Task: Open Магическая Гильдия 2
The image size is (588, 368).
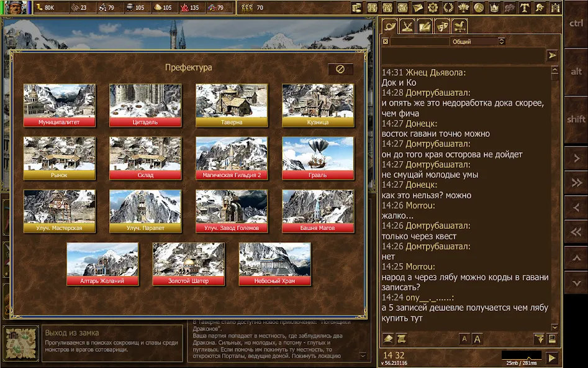Action: 232,159
